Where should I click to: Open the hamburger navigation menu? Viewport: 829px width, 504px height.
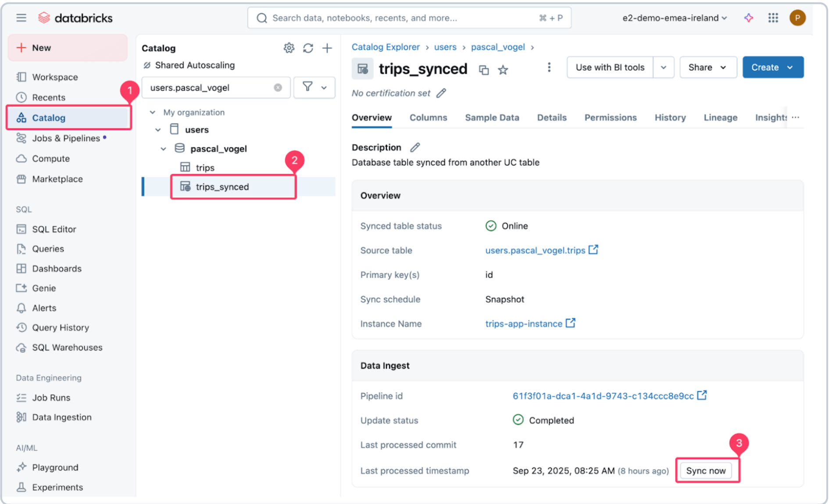(x=21, y=18)
